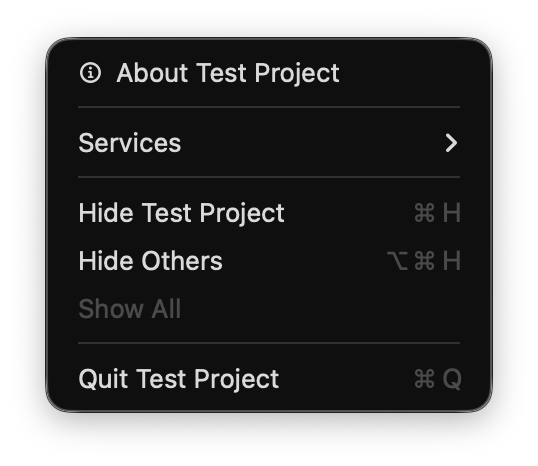Screen dimensions: 538x466
Task: Click the Option key symbol in Hide Others shortcut
Action: pos(397,261)
